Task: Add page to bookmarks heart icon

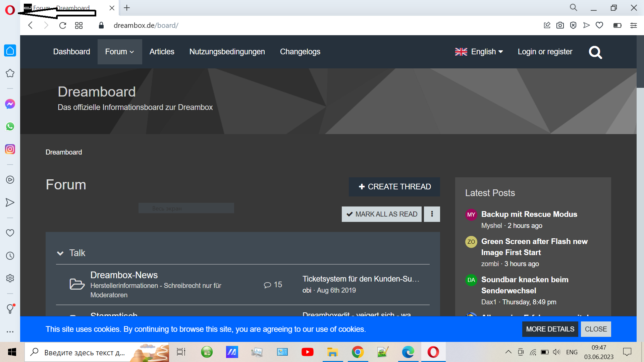Action: 599,25
